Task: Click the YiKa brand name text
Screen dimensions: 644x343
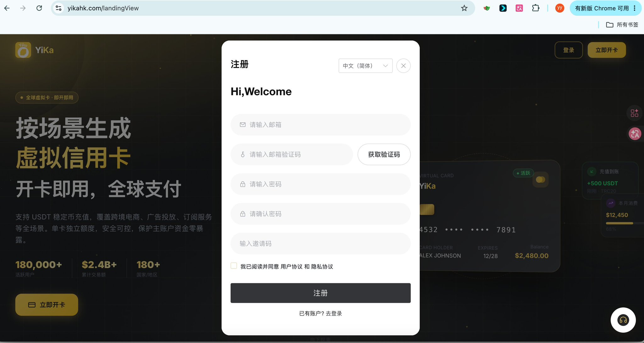Action: click(44, 50)
